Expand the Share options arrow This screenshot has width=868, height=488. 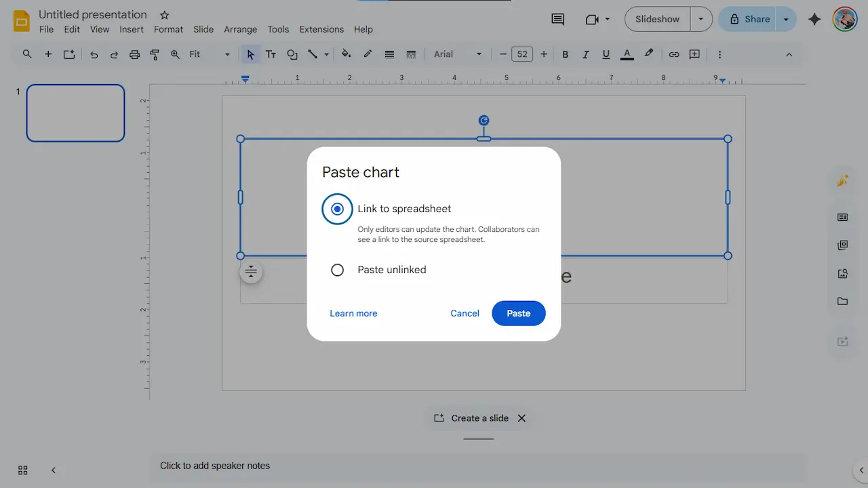[x=786, y=19]
